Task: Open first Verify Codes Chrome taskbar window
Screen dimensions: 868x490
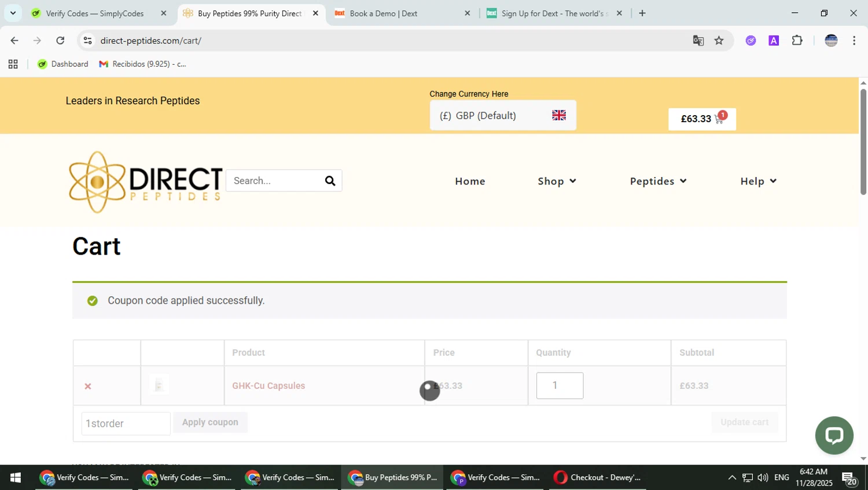Action: click(84, 477)
